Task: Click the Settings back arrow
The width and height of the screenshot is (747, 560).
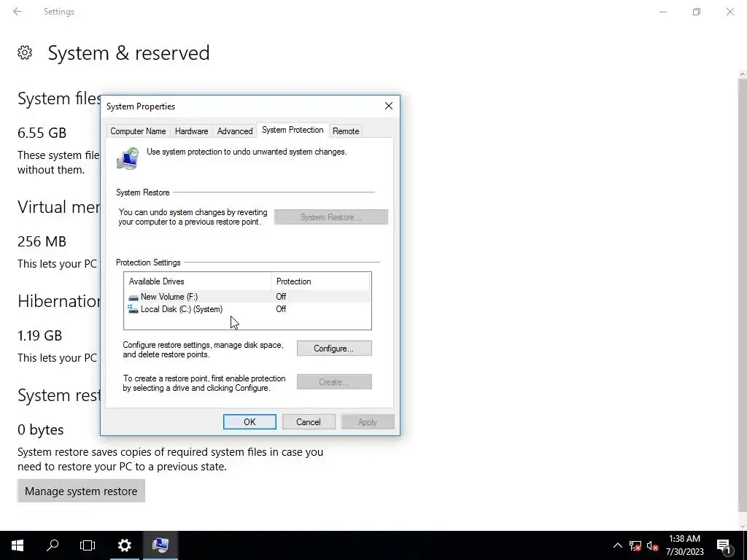Action: [x=18, y=12]
